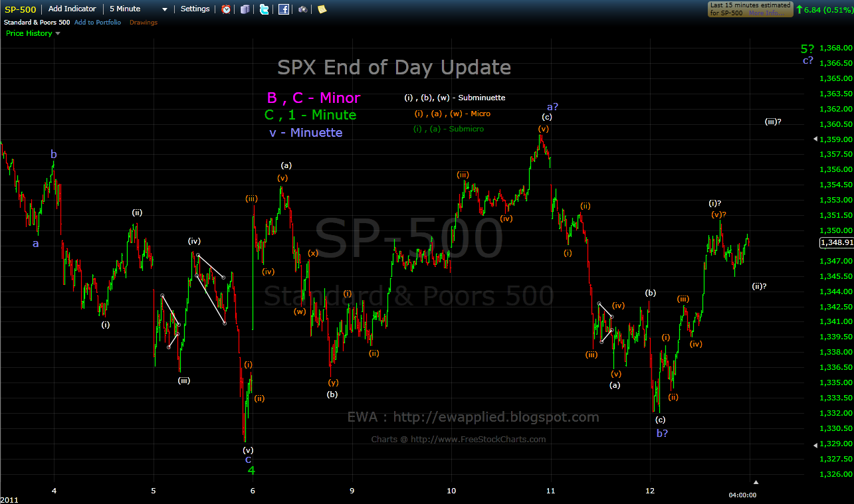Open the Settings menu
Screen dimensions: 854x504
[195, 9]
